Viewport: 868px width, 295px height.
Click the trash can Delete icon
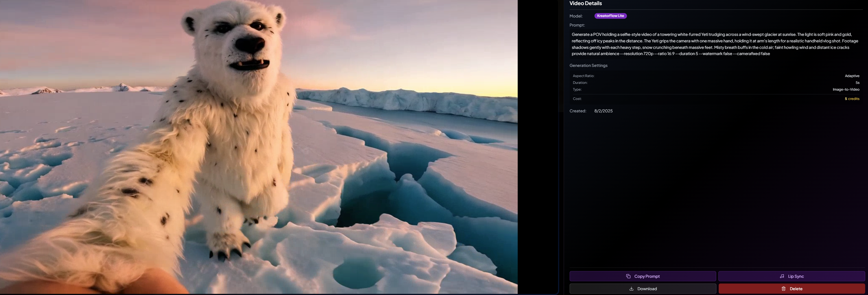[x=783, y=289]
